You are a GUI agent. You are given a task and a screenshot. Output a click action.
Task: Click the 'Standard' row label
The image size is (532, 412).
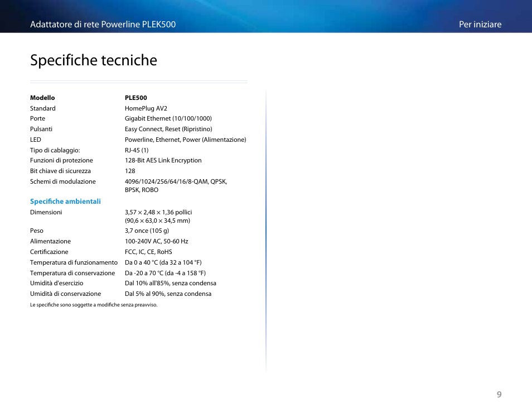coord(43,108)
